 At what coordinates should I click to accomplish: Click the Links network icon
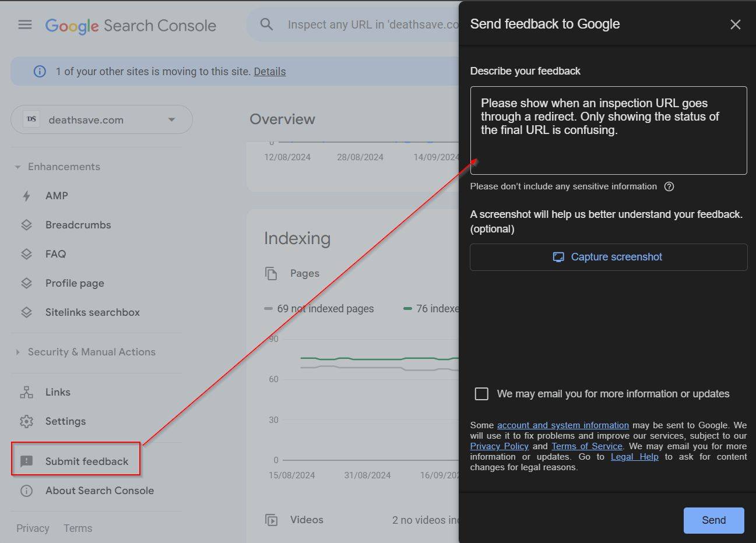click(x=26, y=392)
